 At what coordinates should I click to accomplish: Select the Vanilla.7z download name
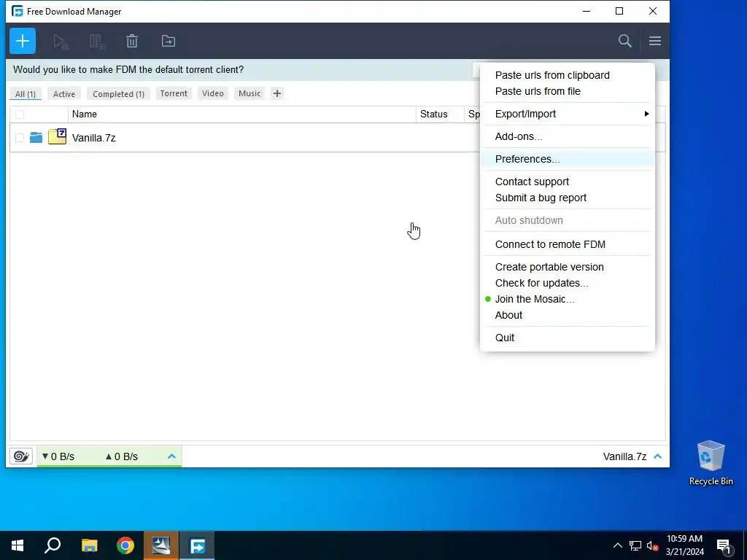click(x=94, y=138)
